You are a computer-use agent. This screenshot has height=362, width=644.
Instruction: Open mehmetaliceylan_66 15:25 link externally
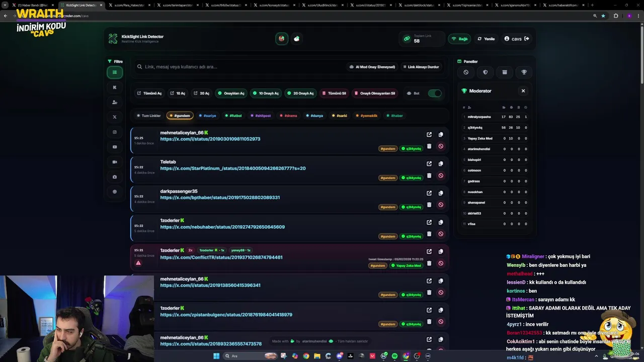429,135
